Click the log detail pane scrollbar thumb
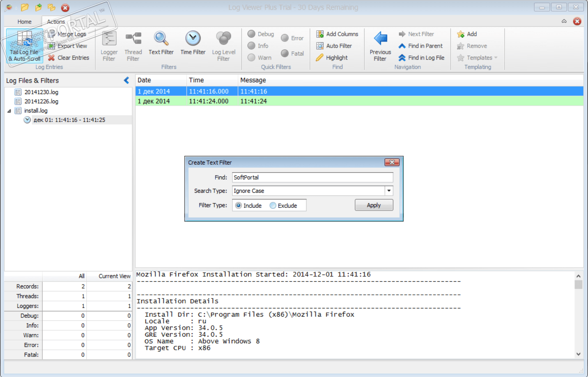This screenshot has width=588, height=377. (x=578, y=284)
